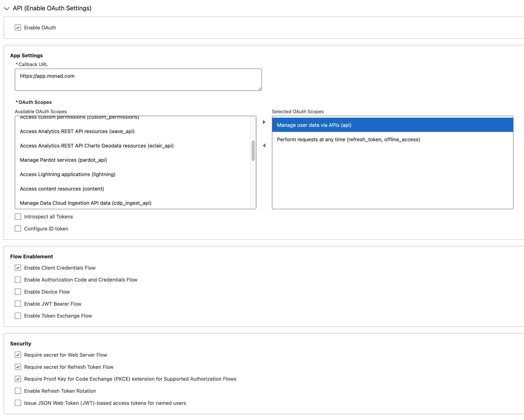Select Access content resources scope
The width and height of the screenshot is (524, 420).
click(x=62, y=189)
